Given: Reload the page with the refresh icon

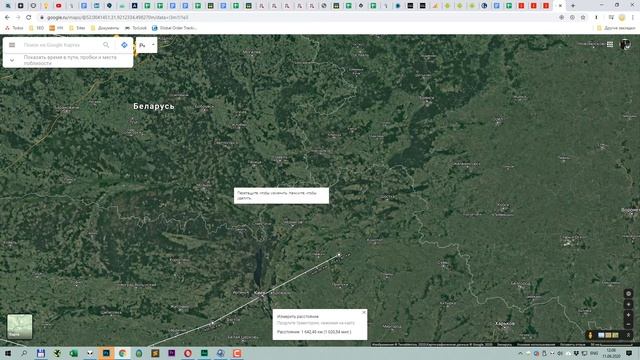Looking at the screenshot, I should pos(29,18).
